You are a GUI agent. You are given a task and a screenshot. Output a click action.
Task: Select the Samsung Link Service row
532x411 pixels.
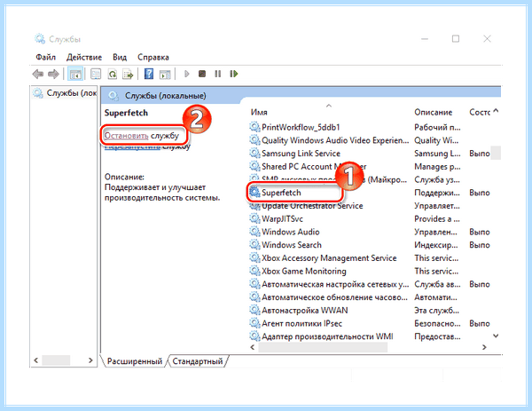(x=301, y=154)
